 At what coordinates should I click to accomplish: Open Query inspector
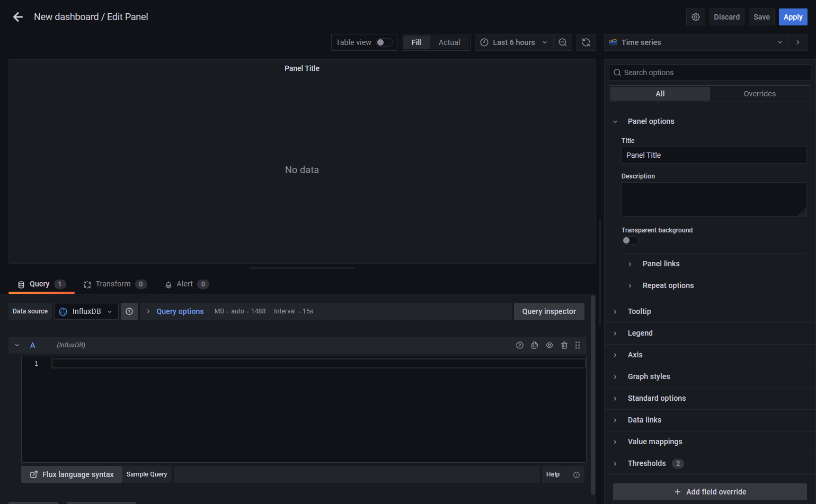tap(549, 311)
